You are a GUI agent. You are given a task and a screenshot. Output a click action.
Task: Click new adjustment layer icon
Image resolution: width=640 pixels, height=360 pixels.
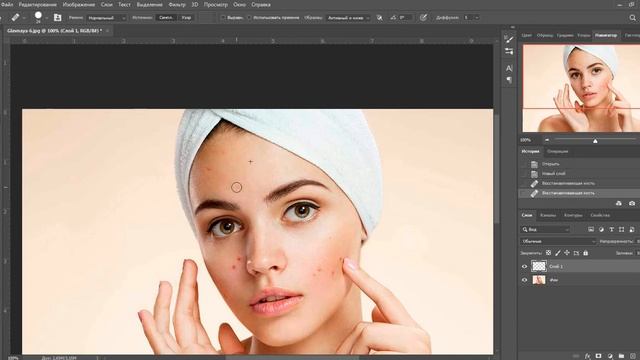[x=610, y=356]
